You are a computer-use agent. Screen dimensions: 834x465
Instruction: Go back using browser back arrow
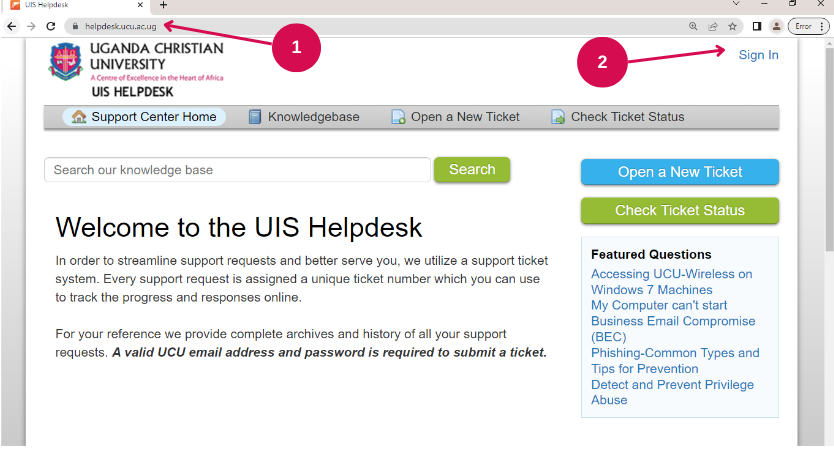click(12, 26)
